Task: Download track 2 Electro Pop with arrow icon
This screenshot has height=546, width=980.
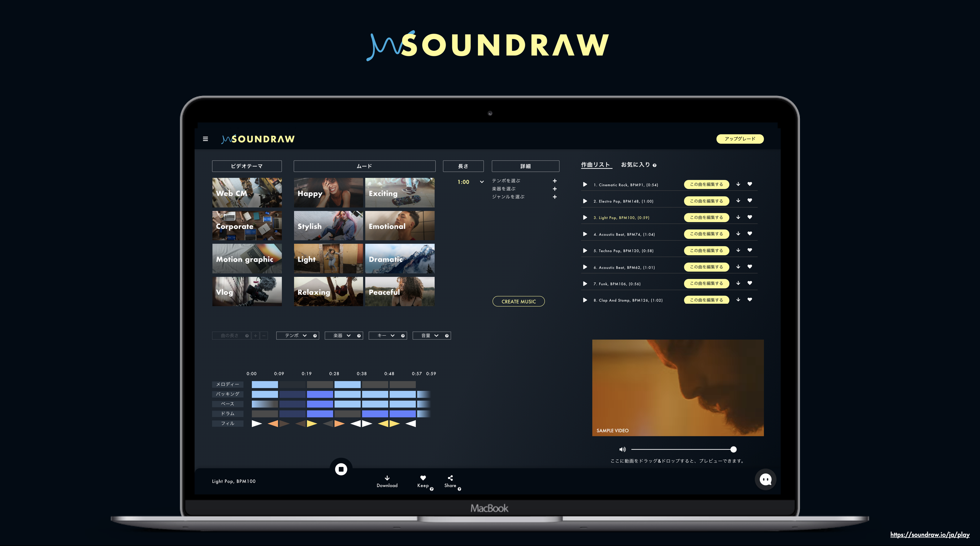Action: coord(738,201)
